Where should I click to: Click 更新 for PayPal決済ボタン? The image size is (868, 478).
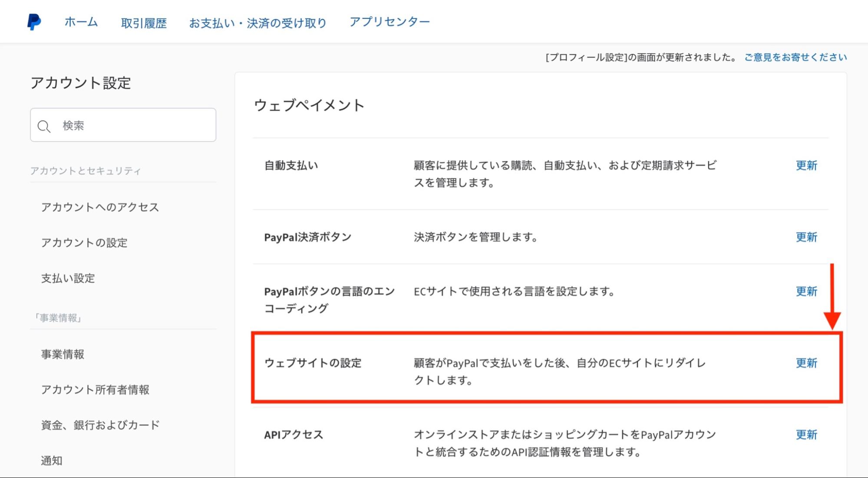806,237
